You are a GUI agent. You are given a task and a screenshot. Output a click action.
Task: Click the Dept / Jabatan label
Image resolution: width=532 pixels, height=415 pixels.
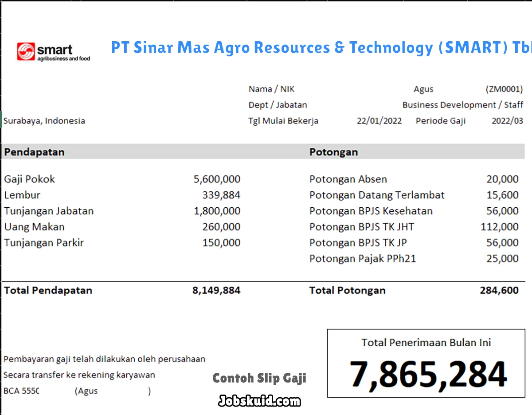278,105
